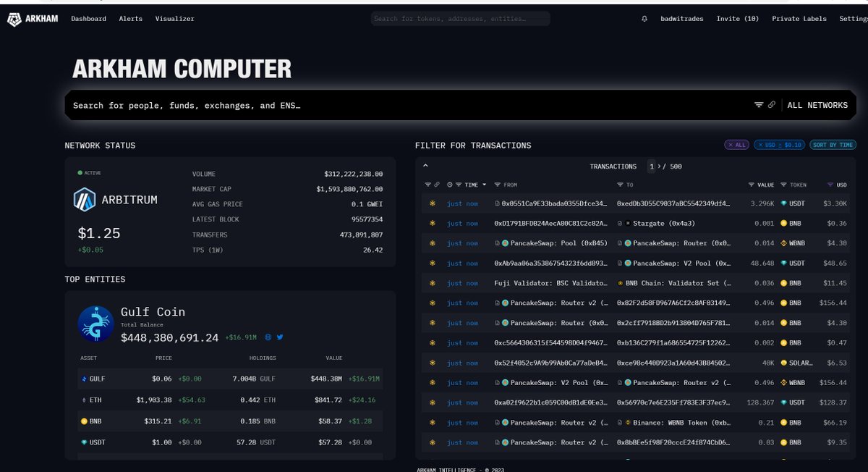Viewport: 868px width, 472px height.
Task: Click the ETH asset icon
Action: coord(82,400)
